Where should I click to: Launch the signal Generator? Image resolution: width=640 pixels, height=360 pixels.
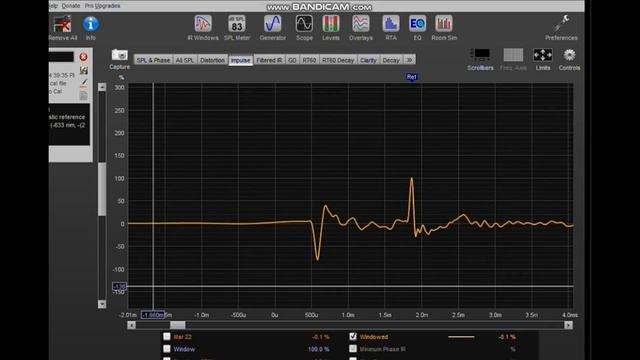pyautogui.click(x=273, y=24)
